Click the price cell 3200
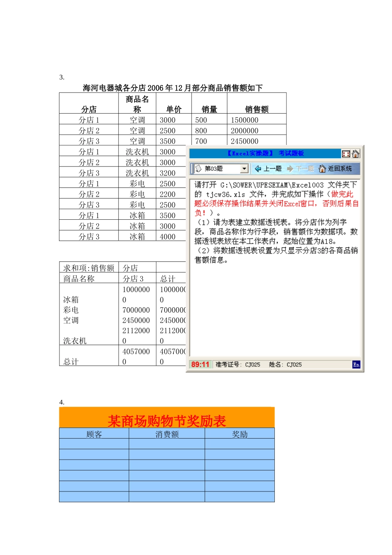This screenshot has height=555, width=392. pyautogui.click(x=168, y=173)
